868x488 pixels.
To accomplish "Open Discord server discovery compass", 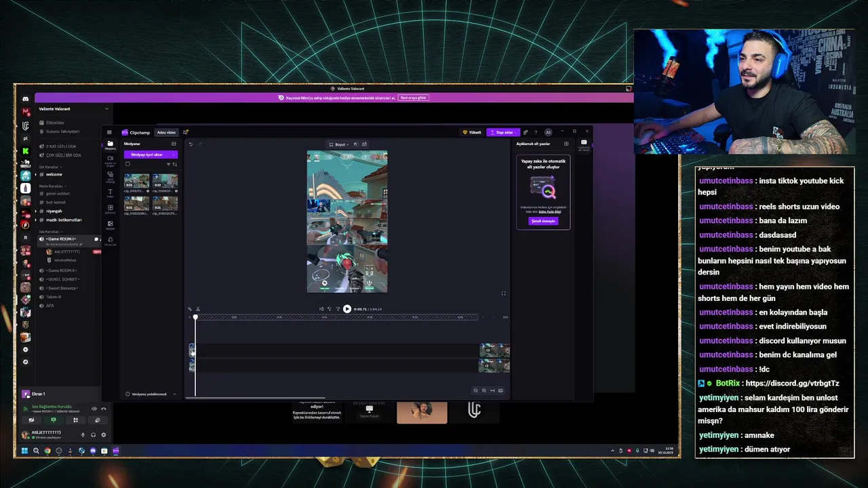I will [x=26, y=362].
